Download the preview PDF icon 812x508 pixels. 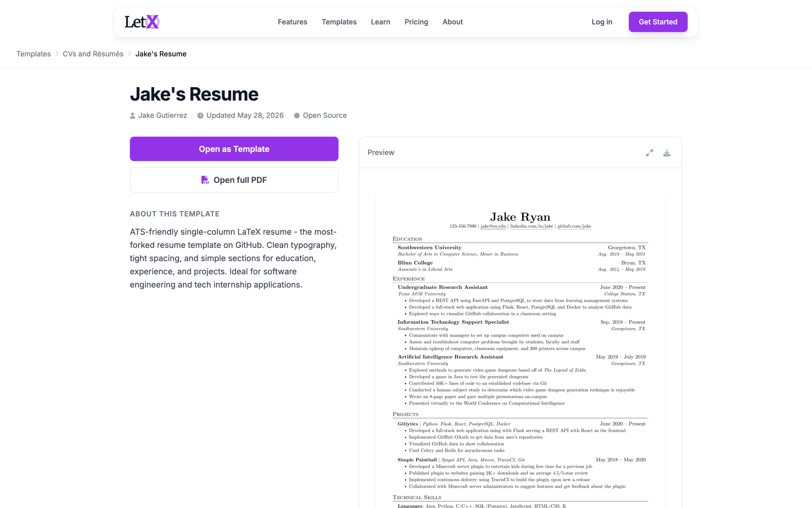667,153
